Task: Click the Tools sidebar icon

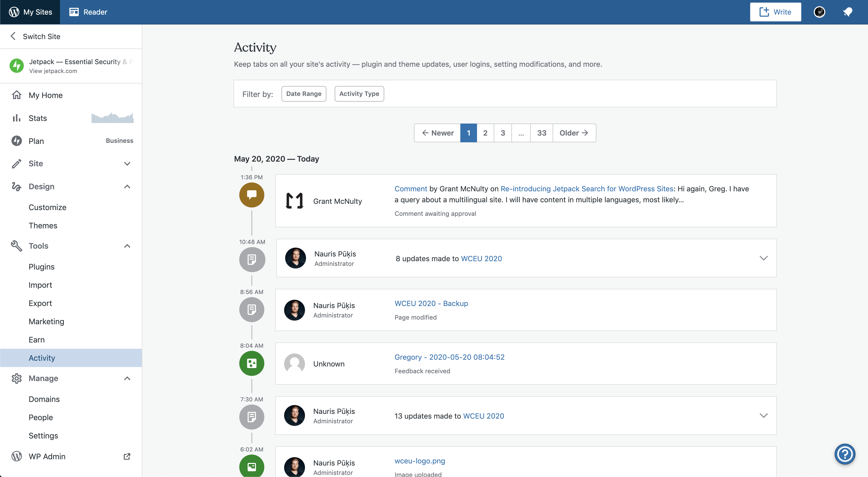Action: [x=16, y=246]
